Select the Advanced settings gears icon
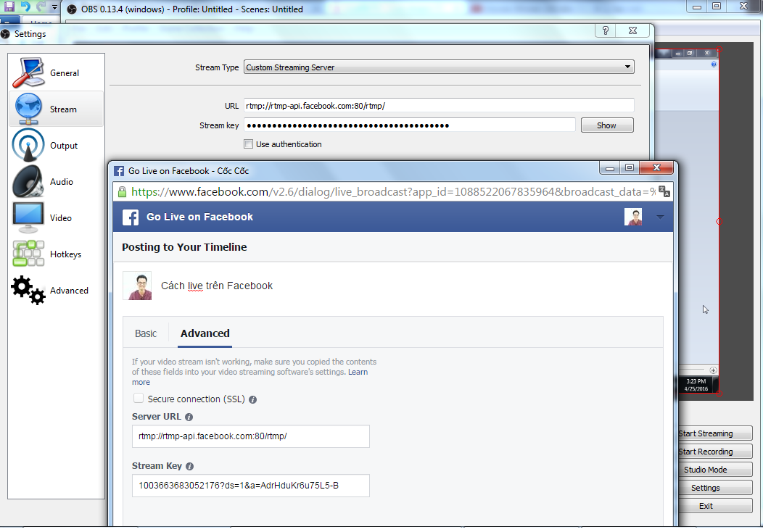Image resolution: width=763 pixels, height=532 pixels. (x=27, y=290)
